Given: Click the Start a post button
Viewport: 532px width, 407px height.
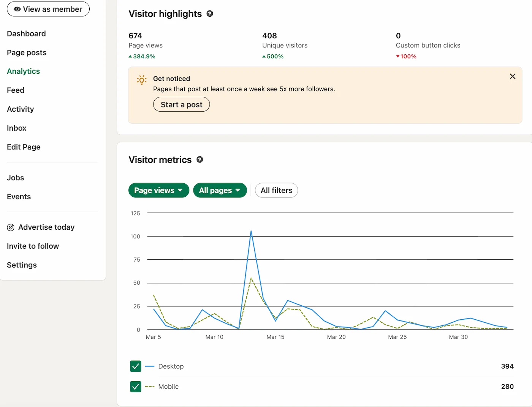Looking at the screenshot, I should click(x=181, y=104).
